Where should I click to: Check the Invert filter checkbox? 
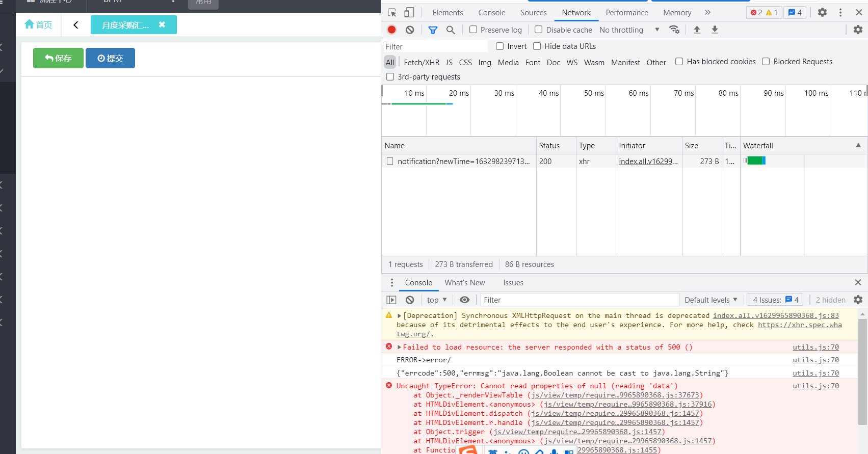499,46
